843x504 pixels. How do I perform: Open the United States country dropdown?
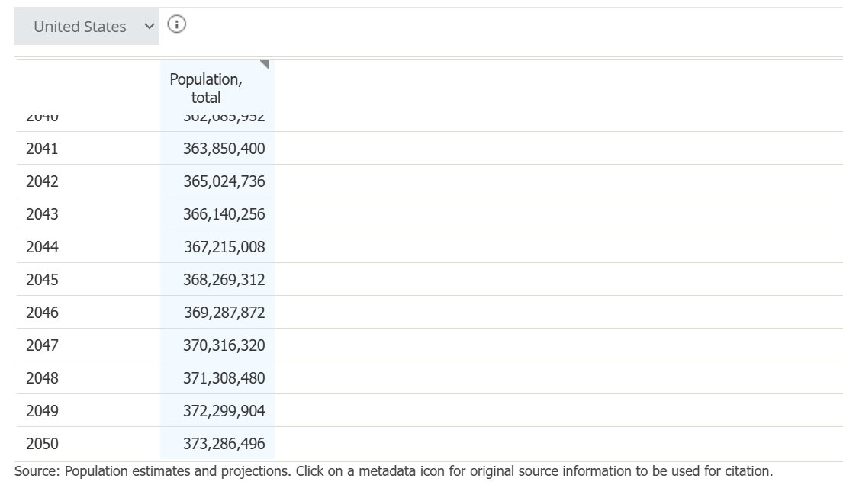click(x=86, y=27)
